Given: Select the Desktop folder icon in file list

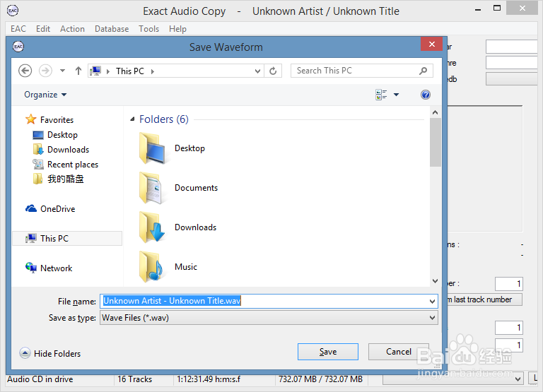Looking at the screenshot, I should [x=152, y=148].
